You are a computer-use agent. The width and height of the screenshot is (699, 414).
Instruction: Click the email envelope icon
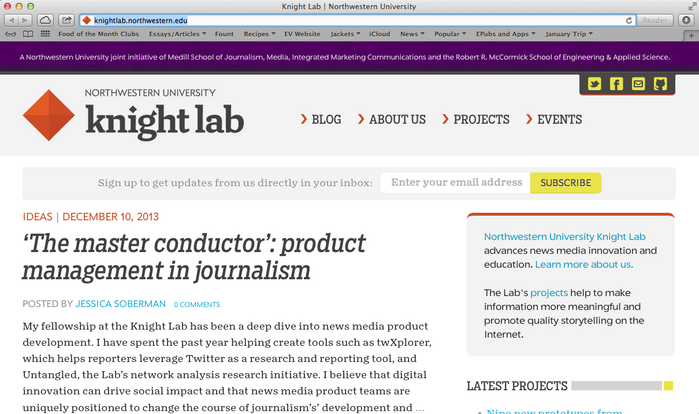click(x=638, y=84)
